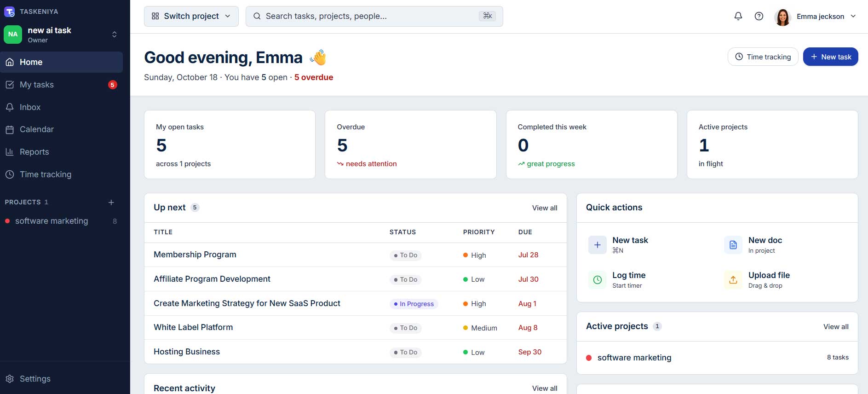868x394 pixels.
Task: Click Medium priority of White Label Platform
Action: click(x=480, y=328)
